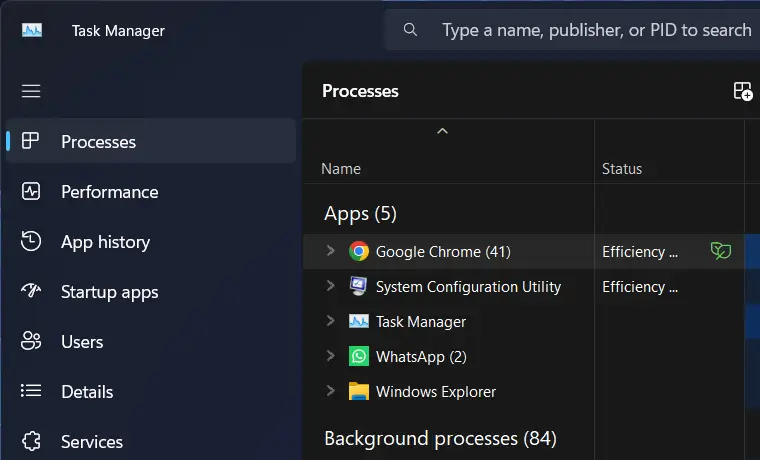760x460 pixels.
Task: Click Efficiency status of System Configuration Utility
Action: [640, 286]
